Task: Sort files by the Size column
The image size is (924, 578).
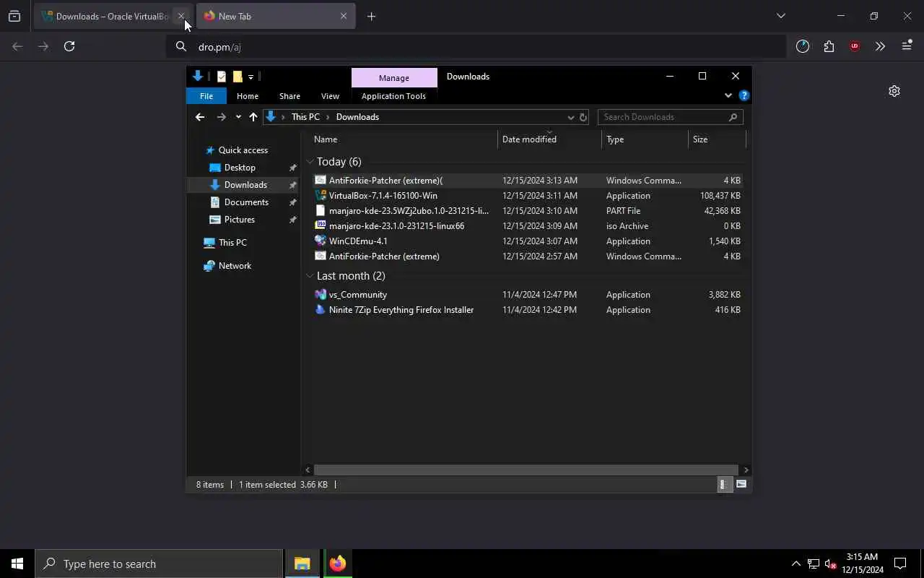Action: tap(717, 139)
